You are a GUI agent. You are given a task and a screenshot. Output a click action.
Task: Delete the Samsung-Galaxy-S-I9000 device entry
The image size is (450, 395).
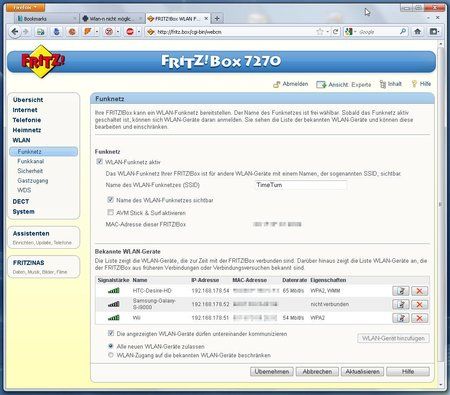pyautogui.click(x=419, y=304)
